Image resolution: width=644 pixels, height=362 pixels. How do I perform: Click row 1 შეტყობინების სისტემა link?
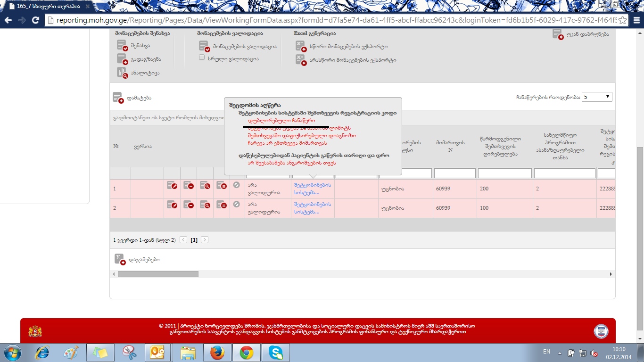point(312,189)
